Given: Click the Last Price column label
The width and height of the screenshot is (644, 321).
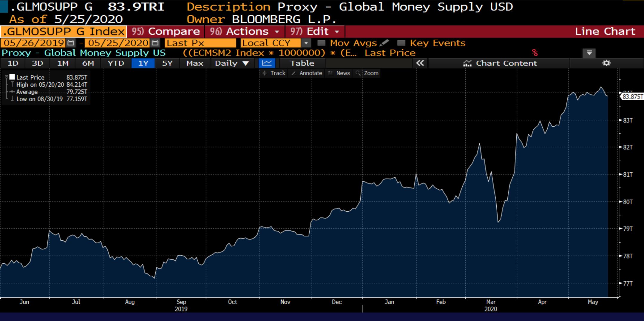Looking at the screenshot, I should (x=390, y=53).
